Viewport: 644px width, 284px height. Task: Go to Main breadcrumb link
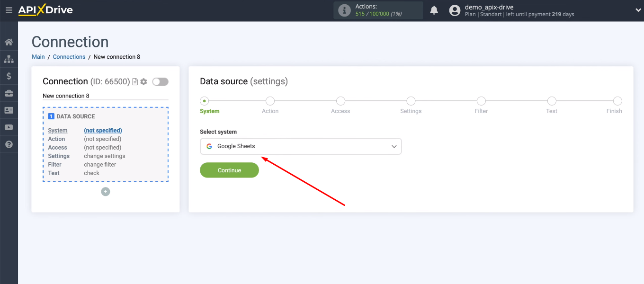[x=38, y=57]
